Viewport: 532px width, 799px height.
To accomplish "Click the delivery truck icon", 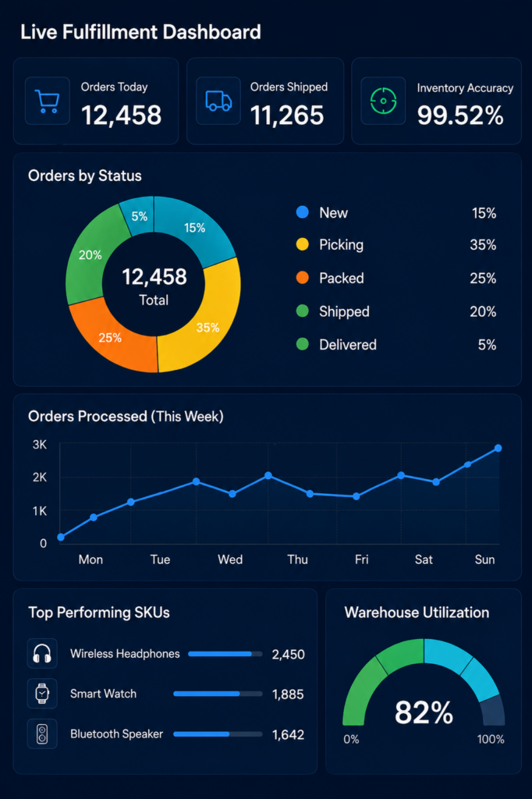I will [x=218, y=101].
